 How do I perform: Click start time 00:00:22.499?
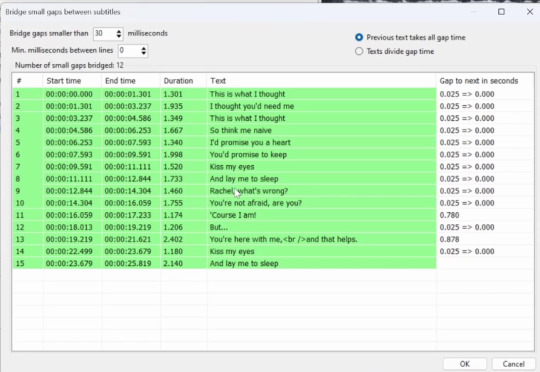pyautogui.click(x=69, y=251)
